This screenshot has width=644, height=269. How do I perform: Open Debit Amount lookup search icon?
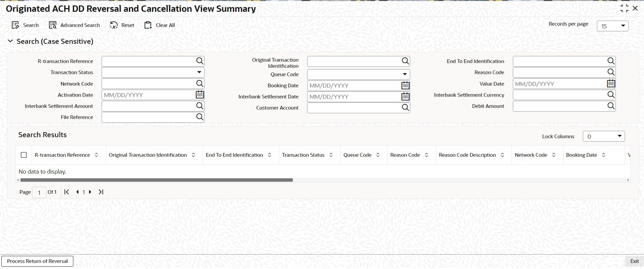click(x=611, y=106)
